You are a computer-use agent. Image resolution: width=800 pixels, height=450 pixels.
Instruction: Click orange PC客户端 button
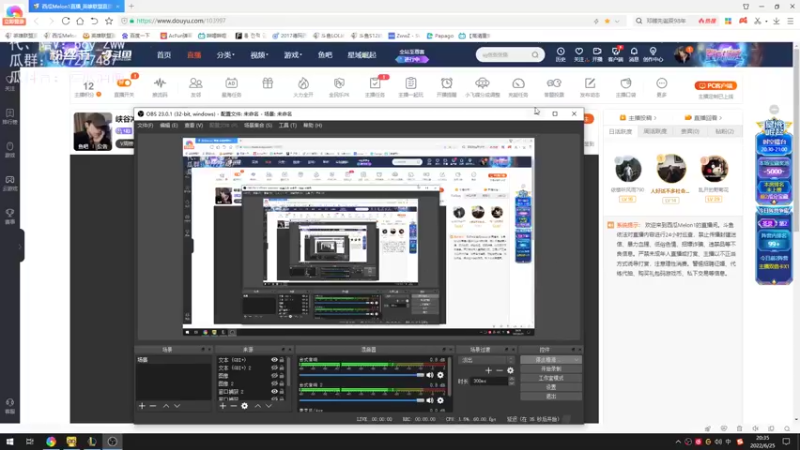point(715,86)
